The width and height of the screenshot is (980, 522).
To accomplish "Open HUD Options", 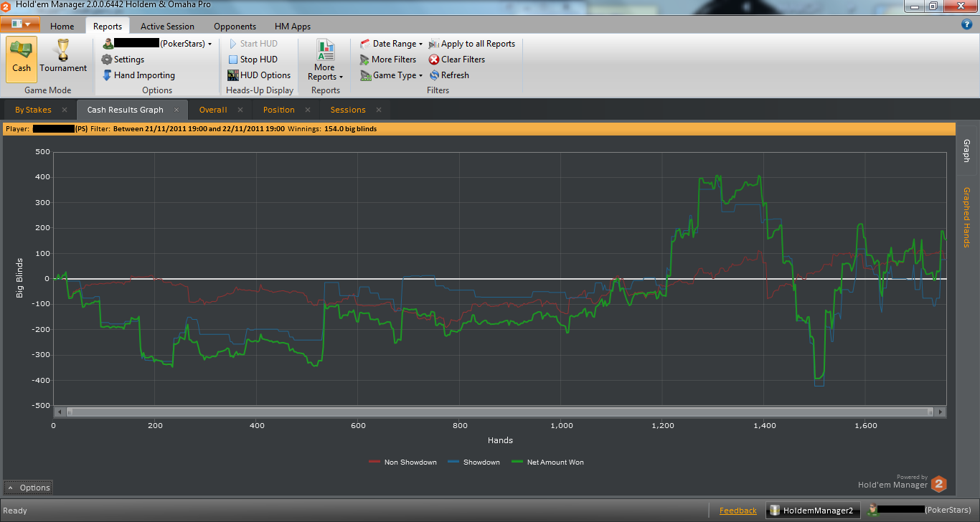I will (x=259, y=75).
